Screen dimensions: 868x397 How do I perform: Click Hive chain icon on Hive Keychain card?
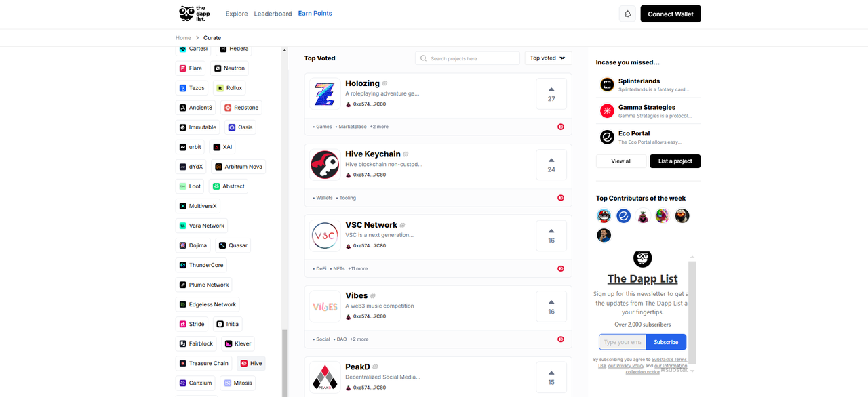tap(561, 198)
